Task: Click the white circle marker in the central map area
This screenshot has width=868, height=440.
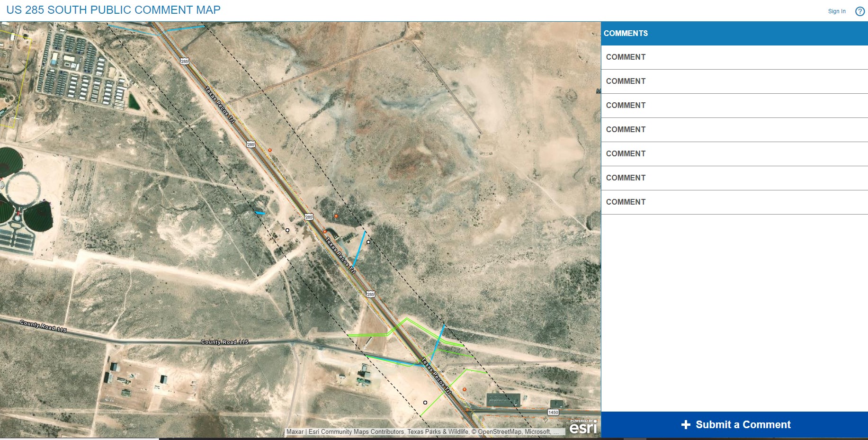Action: pyautogui.click(x=286, y=231)
